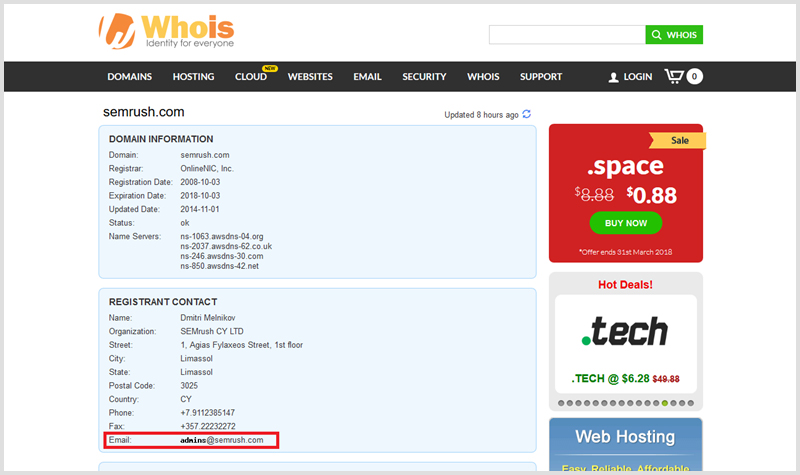Screen dimensions: 800x475
Task: Click registration date 2008-10-03
Action: point(200,182)
